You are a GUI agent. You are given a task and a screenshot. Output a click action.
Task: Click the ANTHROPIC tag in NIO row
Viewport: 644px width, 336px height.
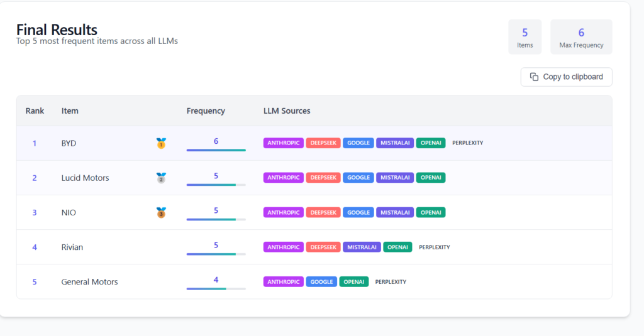(x=284, y=212)
